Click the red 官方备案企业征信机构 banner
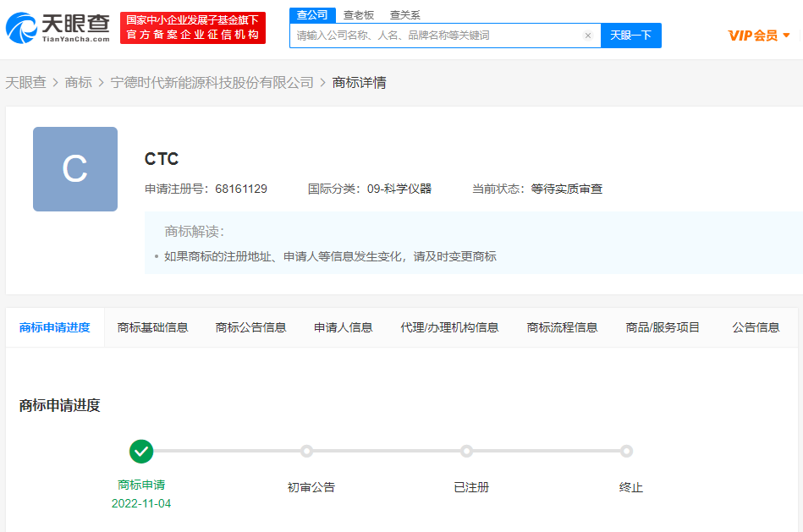The height and width of the screenshot is (532, 803). pos(193,28)
